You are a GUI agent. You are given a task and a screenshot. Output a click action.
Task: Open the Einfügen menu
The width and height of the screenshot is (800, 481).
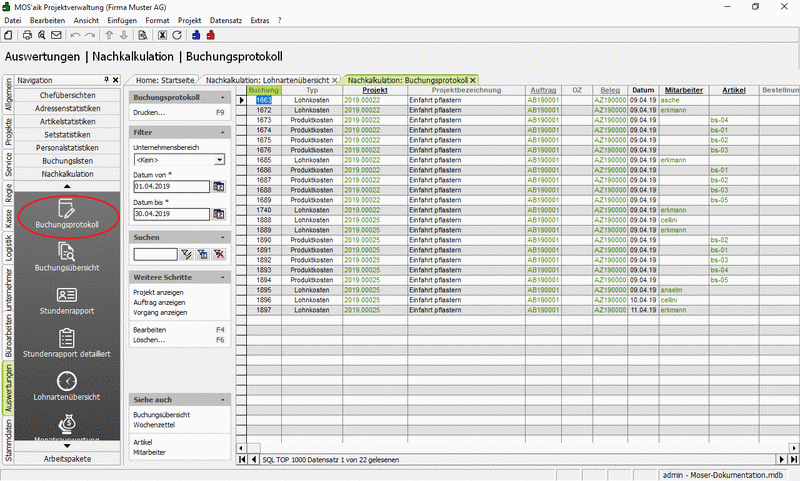122,20
